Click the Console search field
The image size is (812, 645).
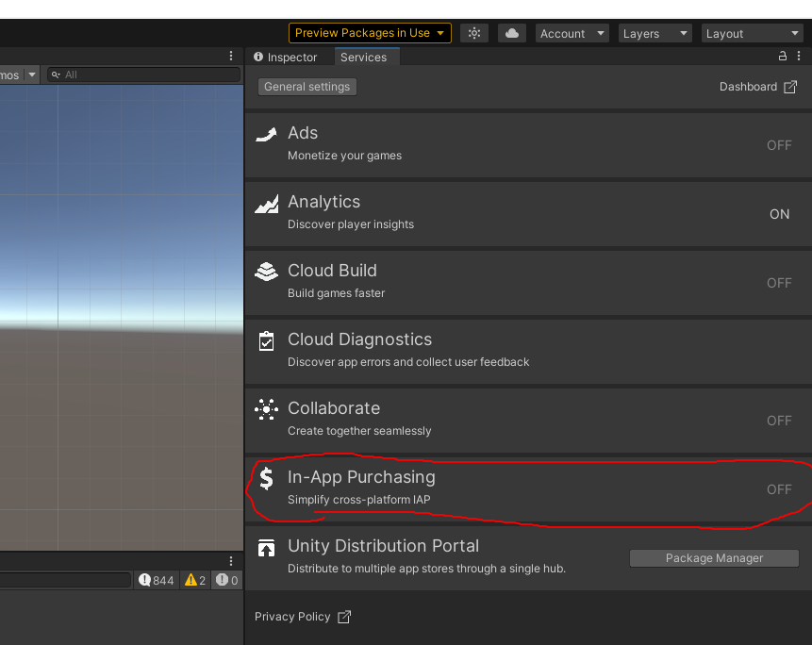coord(65,580)
